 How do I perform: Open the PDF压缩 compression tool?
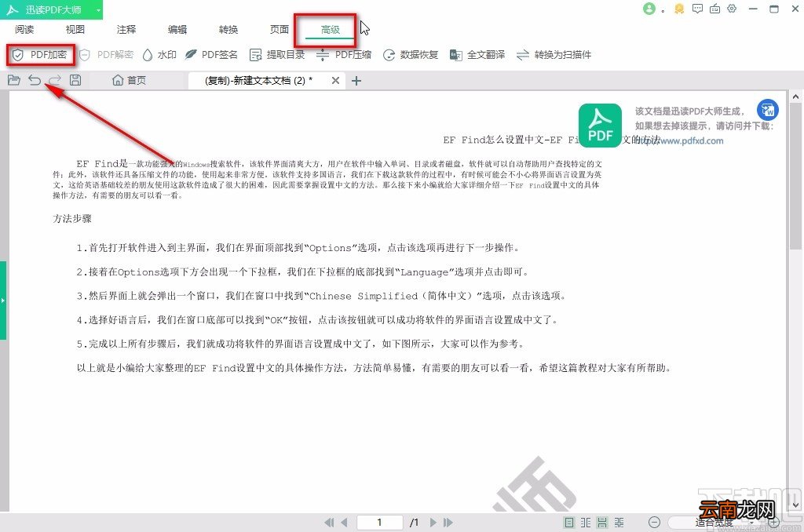pos(344,55)
